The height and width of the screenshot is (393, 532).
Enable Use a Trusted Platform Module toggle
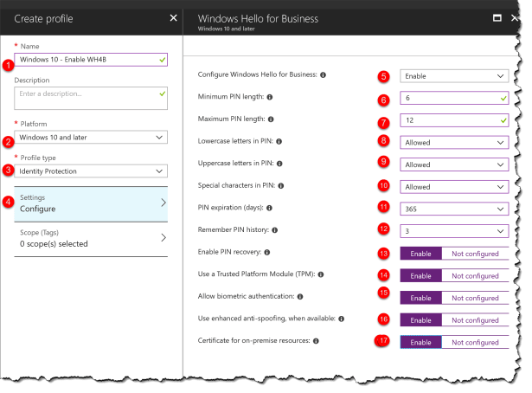coord(420,276)
